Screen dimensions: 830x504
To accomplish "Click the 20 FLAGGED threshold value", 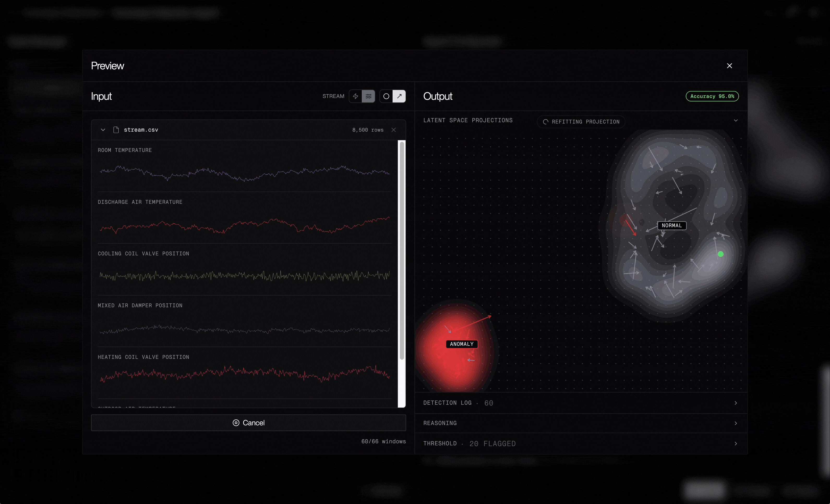I will [x=492, y=444].
